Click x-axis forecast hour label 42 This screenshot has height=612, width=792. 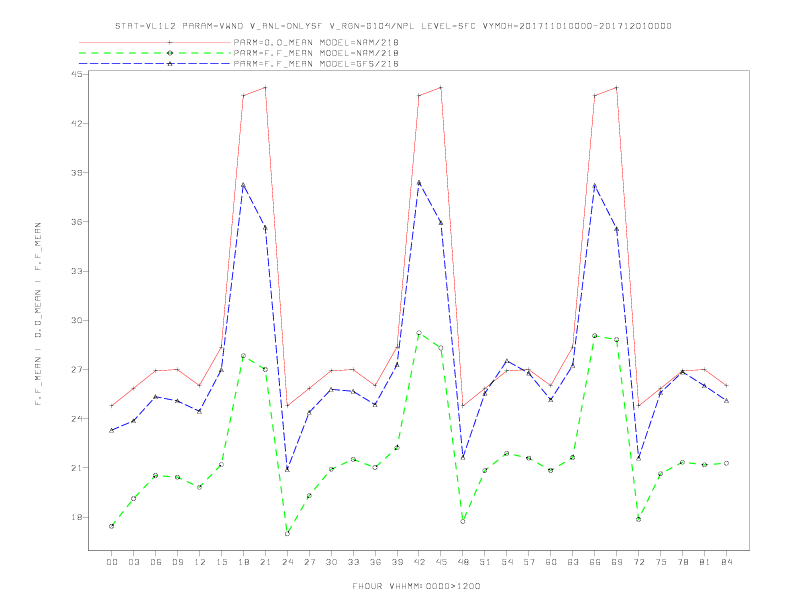pyautogui.click(x=419, y=562)
